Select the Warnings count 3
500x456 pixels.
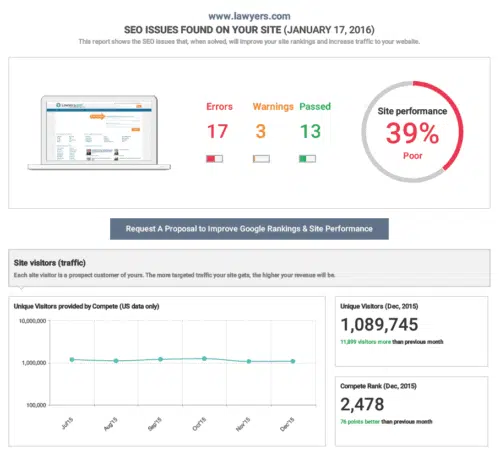pos(261,131)
